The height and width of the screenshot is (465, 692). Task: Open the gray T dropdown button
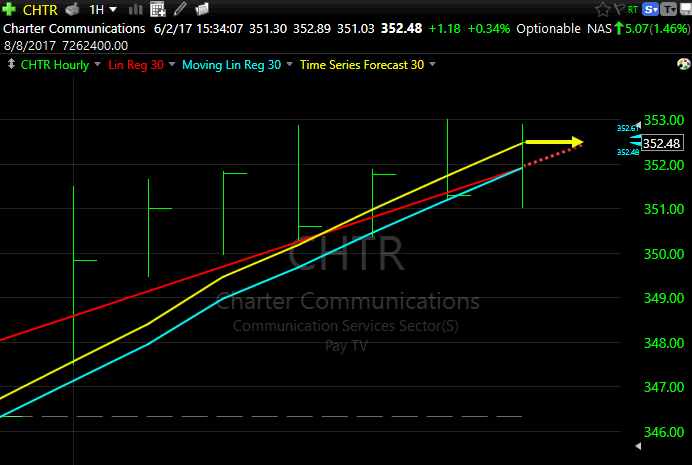point(669,9)
